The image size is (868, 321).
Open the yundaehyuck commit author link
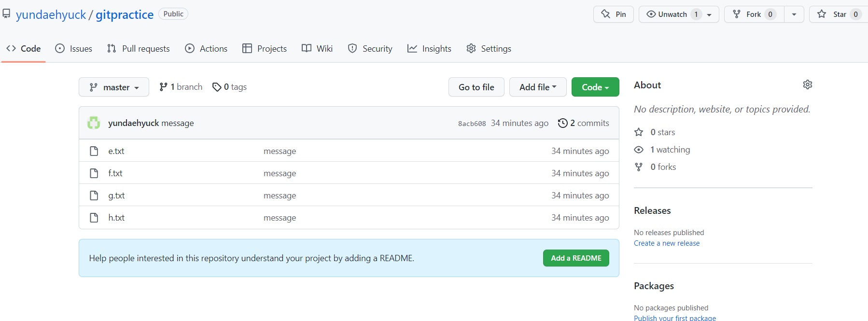click(x=134, y=123)
